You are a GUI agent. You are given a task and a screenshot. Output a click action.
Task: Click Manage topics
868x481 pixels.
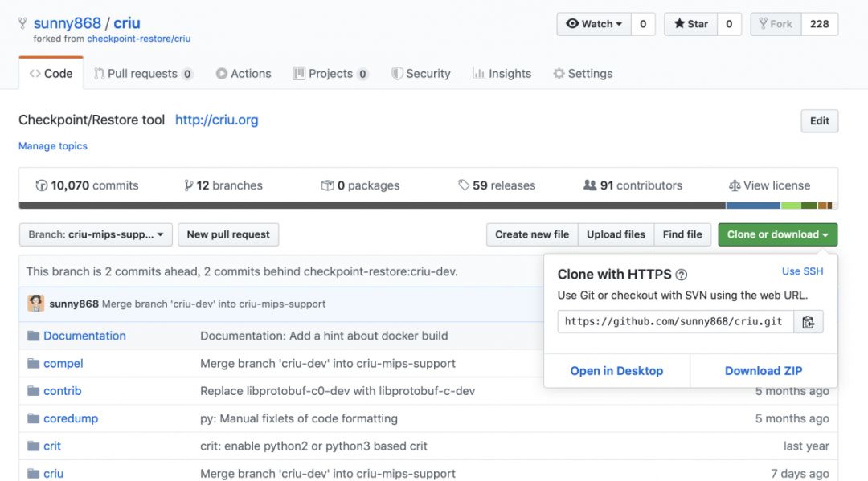pos(53,146)
